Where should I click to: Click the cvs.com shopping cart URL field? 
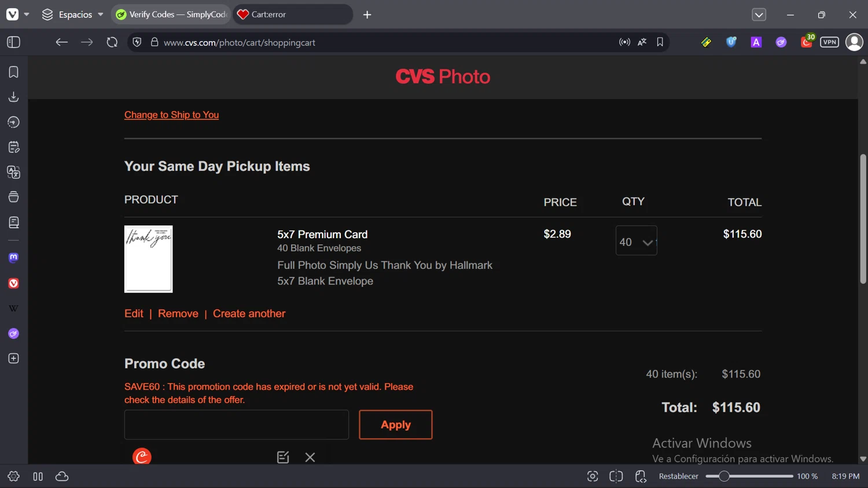point(240,42)
